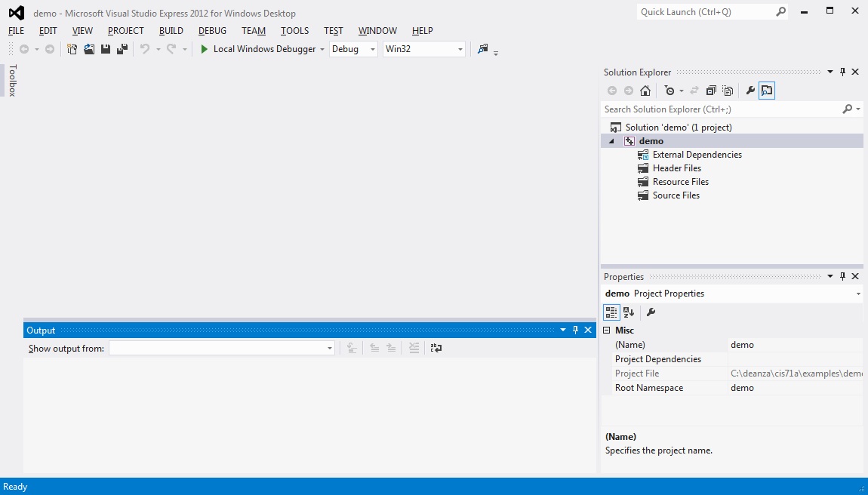This screenshot has width=868, height=495.
Task: Select Source Files folder in Solution Explorer
Action: tap(676, 195)
